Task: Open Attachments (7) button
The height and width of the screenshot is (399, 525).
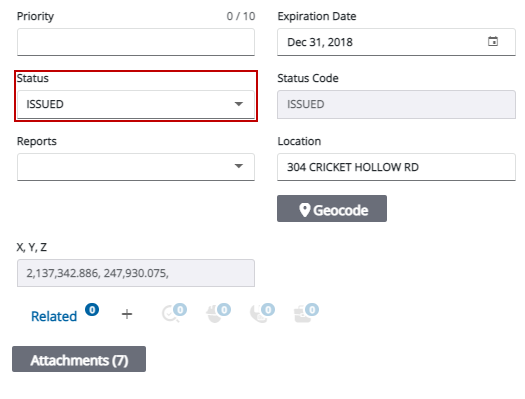Action: pyautogui.click(x=79, y=359)
